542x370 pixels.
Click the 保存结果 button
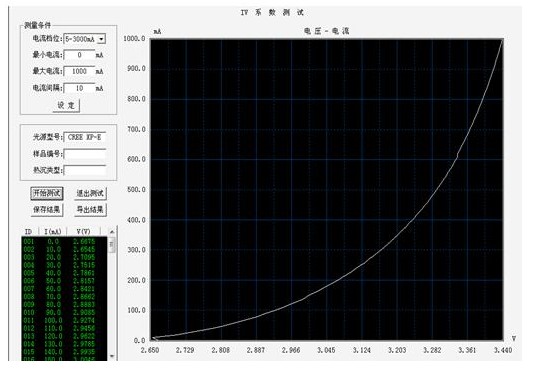[47, 209]
